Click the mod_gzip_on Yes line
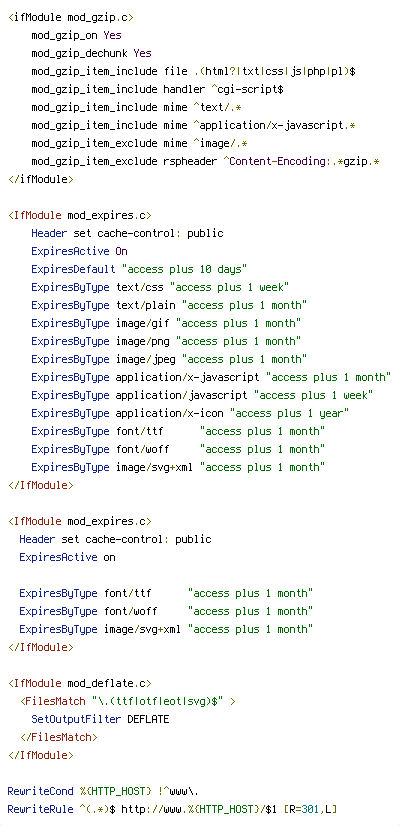The image size is (400, 826). 76,35
